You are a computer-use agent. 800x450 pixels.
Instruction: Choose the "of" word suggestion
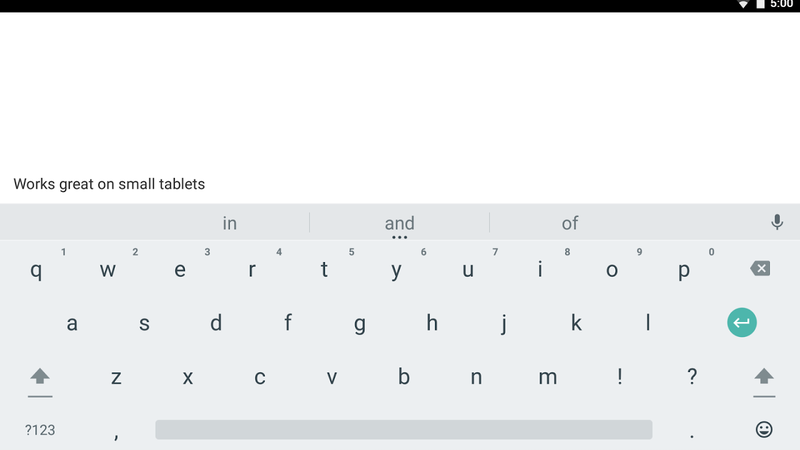[570, 223]
